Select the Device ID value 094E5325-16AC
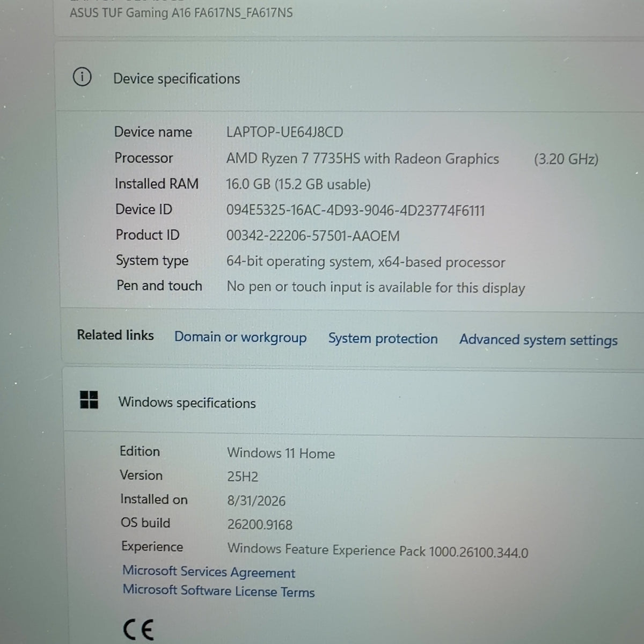Image resolution: width=644 pixels, height=644 pixels. 355,210
